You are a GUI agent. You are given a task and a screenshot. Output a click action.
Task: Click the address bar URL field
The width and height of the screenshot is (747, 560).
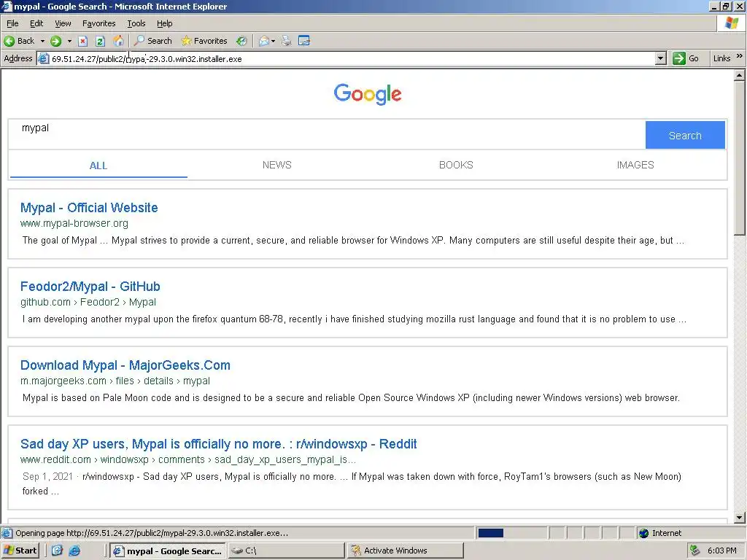tap(352, 58)
